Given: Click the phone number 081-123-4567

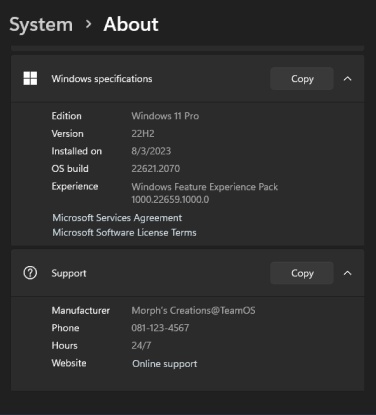Looking at the screenshot, I should 160,328.
